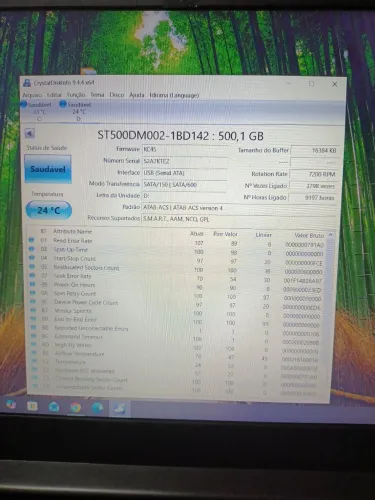Click the Número Serial value field

click(185, 161)
